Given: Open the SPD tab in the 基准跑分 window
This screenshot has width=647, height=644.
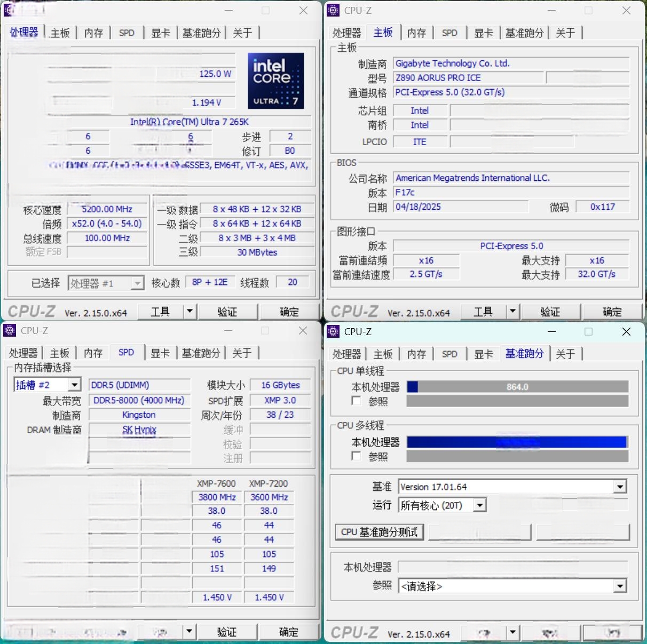Looking at the screenshot, I should pyautogui.click(x=449, y=354).
